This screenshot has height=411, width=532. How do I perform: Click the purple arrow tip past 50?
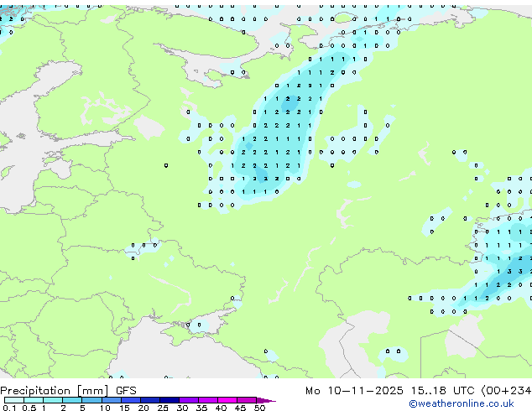pyautogui.click(x=266, y=400)
